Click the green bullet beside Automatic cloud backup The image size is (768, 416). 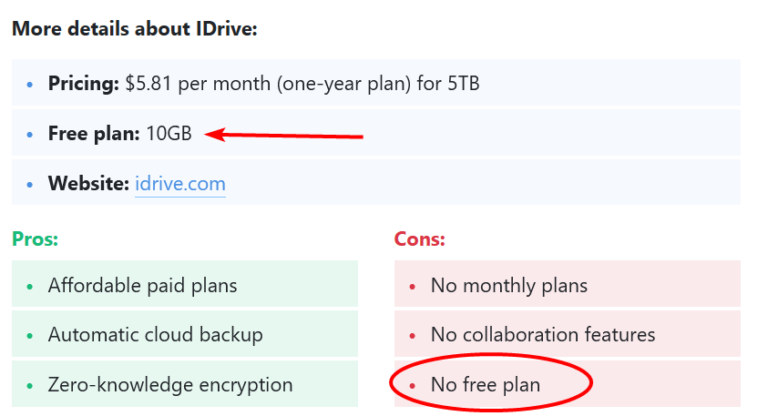(x=29, y=336)
